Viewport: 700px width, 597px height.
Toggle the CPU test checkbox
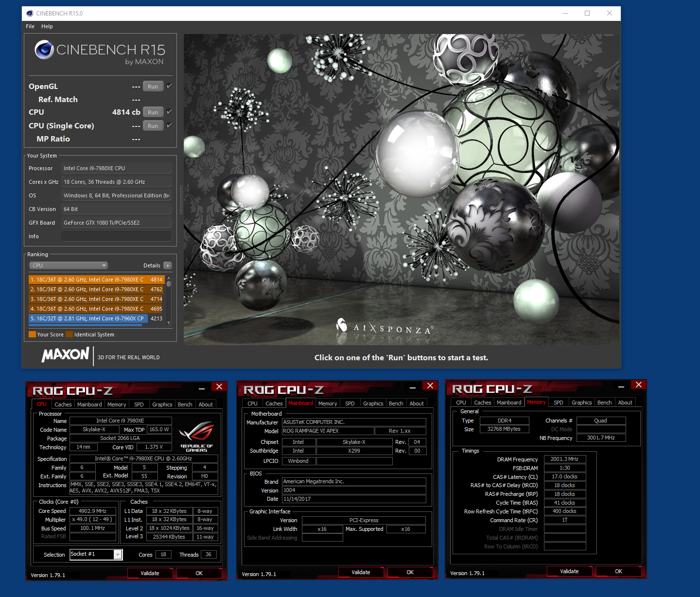(169, 112)
